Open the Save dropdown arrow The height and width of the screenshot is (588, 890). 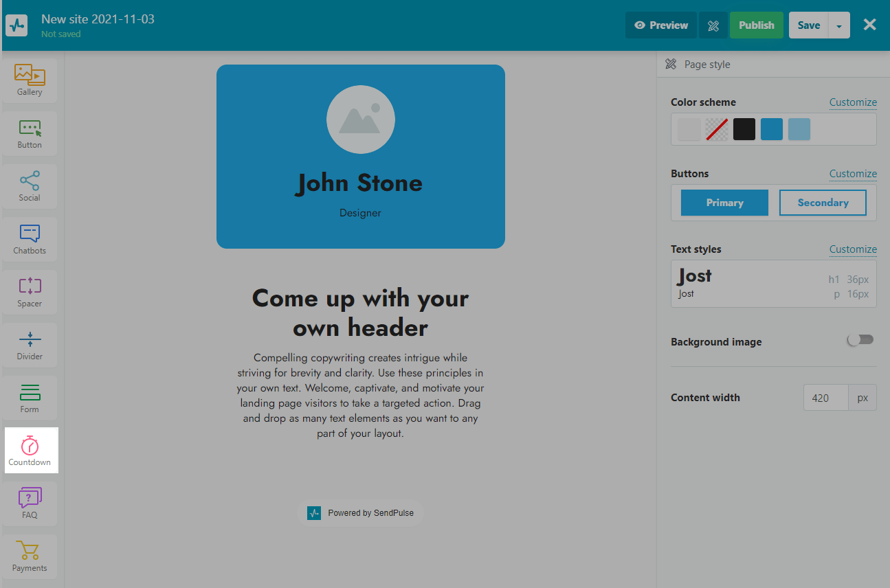click(x=839, y=25)
